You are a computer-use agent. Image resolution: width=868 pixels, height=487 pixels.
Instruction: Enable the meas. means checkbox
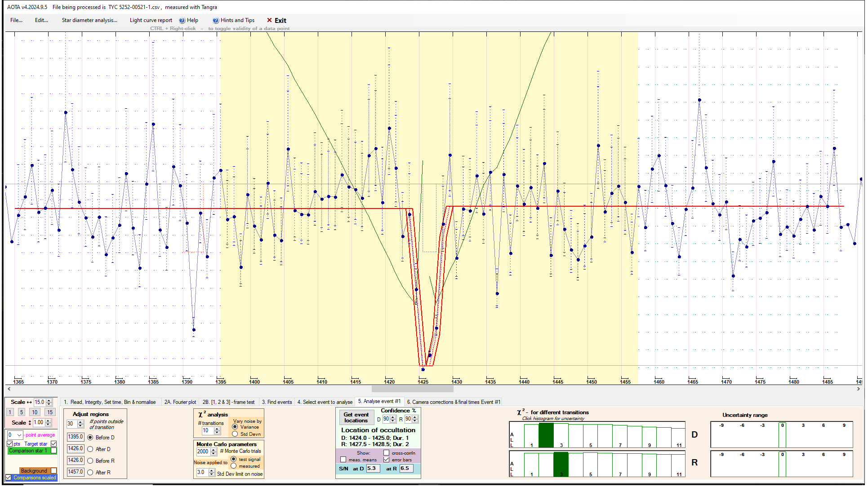tap(343, 460)
